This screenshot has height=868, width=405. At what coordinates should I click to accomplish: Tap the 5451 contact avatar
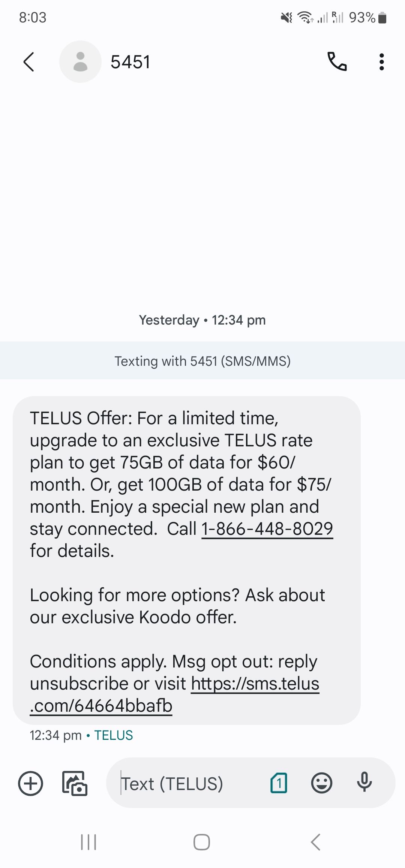80,62
